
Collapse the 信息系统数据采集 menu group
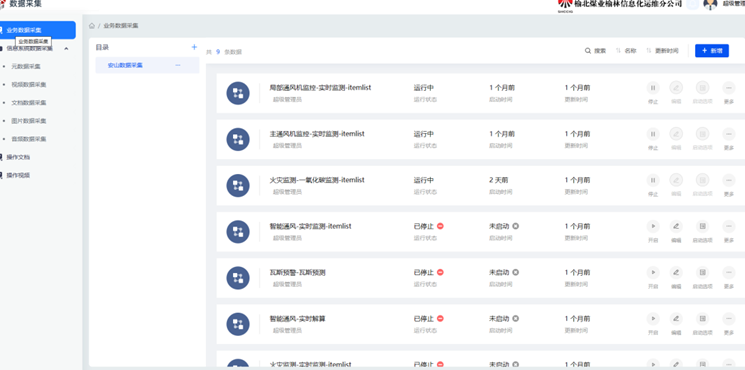(x=66, y=48)
